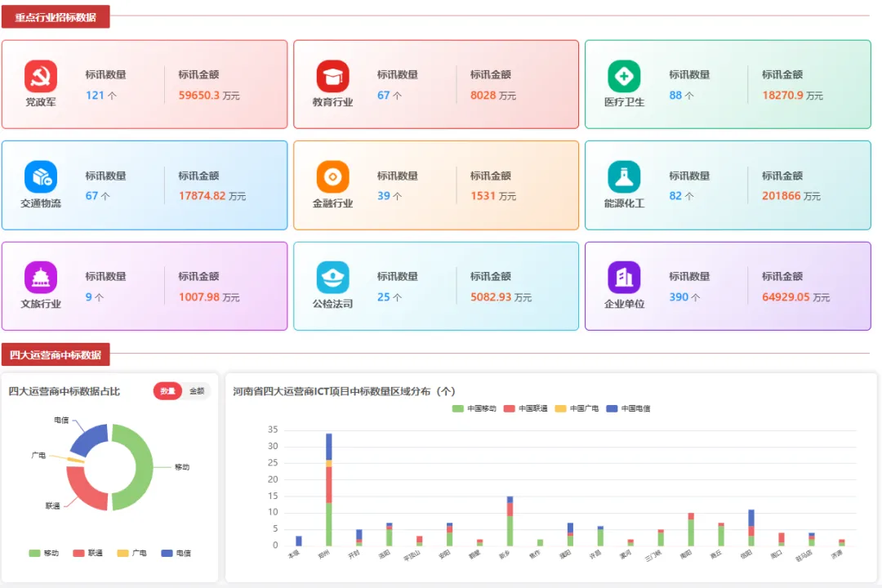
Task: Click the green 移动 donut segment
Action: tap(145, 467)
